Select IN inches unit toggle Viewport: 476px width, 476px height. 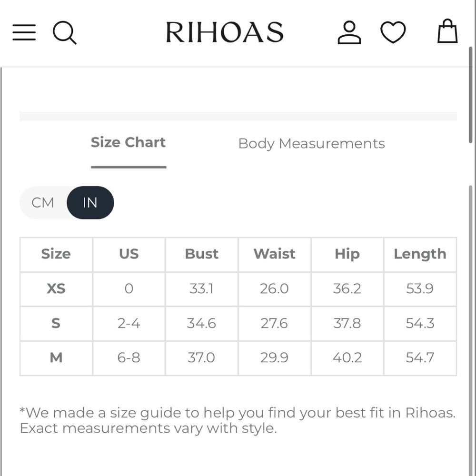coord(90,202)
